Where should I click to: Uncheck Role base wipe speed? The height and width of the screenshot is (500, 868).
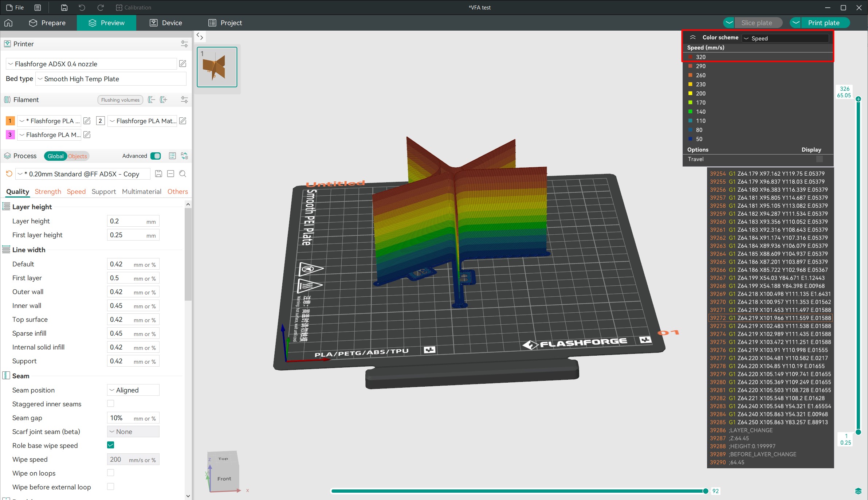click(x=111, y=445)
